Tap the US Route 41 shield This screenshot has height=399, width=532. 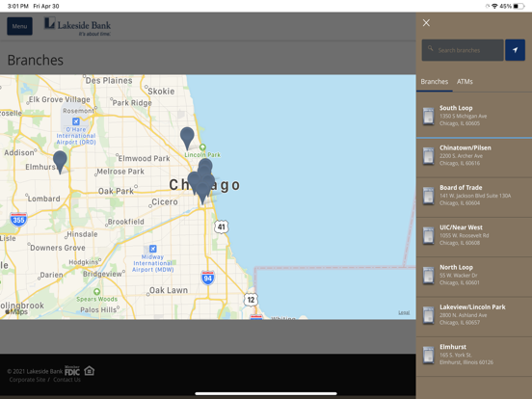point(222,226)
